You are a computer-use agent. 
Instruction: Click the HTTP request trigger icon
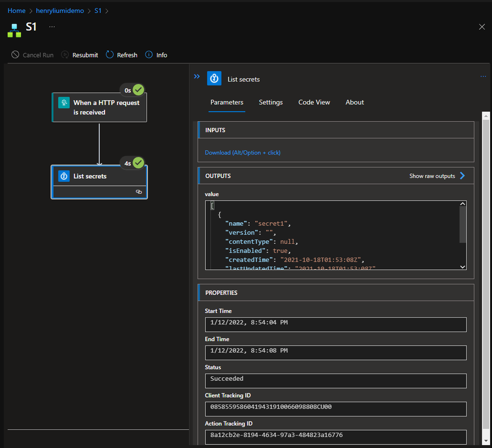pyautogui.click(x=64, y=102)
